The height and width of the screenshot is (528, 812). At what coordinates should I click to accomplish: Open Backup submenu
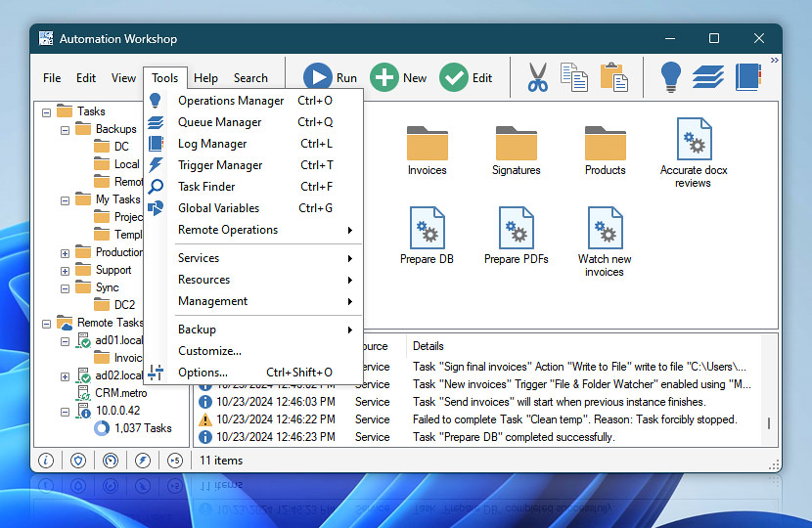pos(253,330)
